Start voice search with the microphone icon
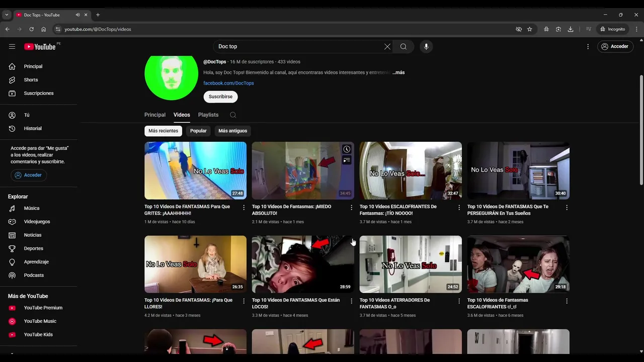The height and width of the screenshot is (362, 644). (x=426, y=46)
